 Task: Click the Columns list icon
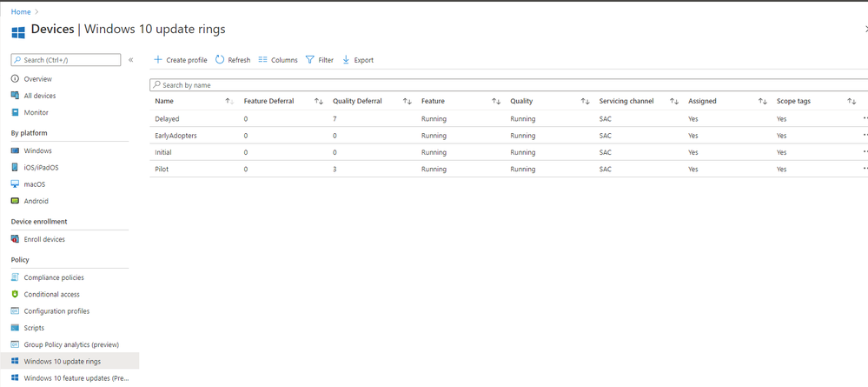[263, 59]
